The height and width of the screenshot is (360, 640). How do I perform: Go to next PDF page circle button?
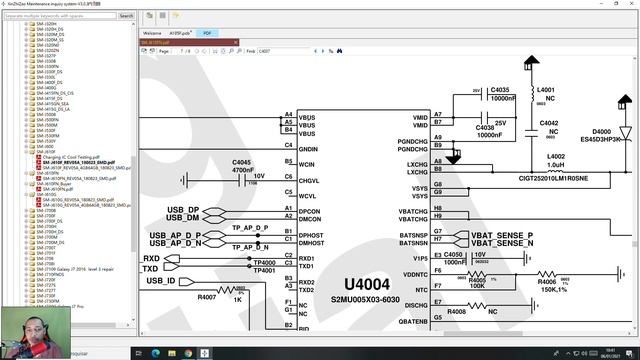point(204,51)
